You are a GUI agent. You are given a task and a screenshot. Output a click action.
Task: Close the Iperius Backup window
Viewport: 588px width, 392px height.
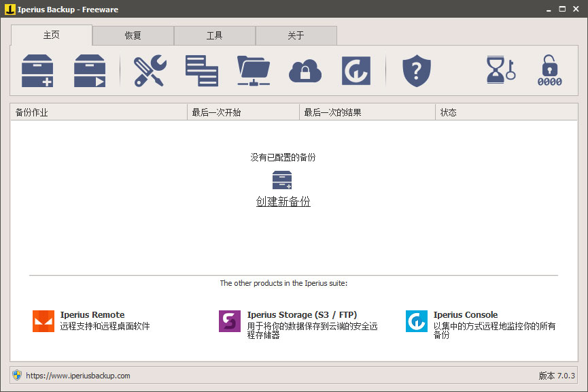576,9
